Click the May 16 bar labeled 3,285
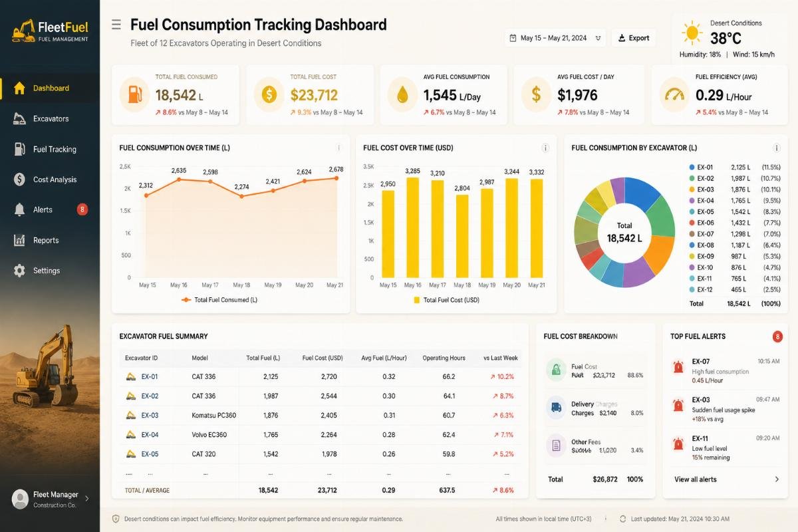798x532 pixels. point(413,227)
